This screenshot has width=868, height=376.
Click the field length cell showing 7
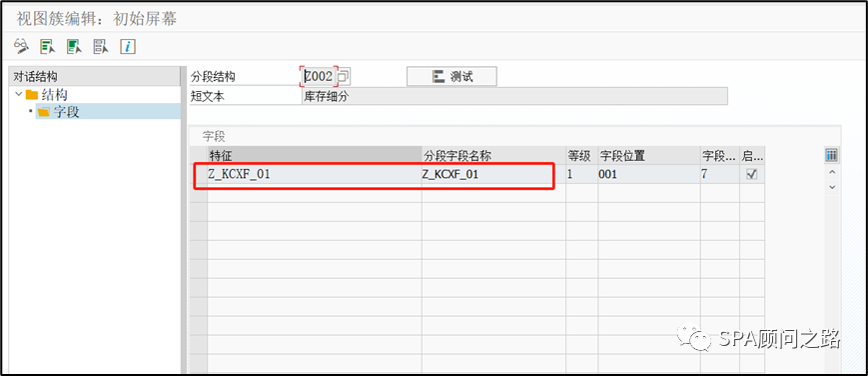point(719,174)
